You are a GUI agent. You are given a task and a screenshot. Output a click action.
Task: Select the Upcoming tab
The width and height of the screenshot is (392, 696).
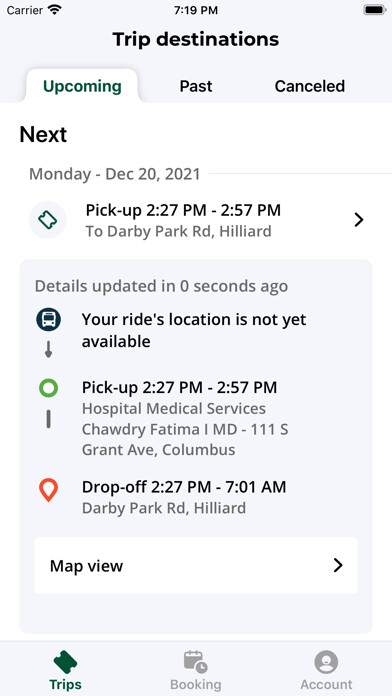[82, 86]
